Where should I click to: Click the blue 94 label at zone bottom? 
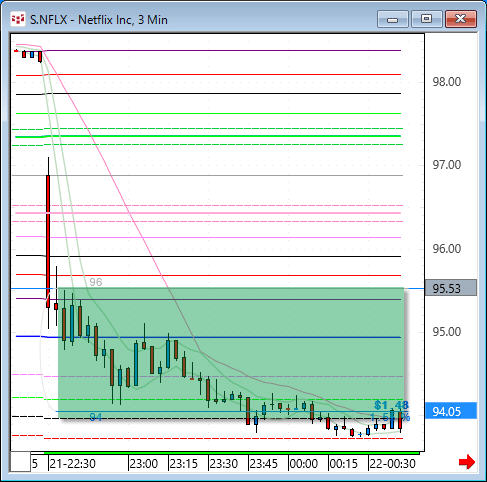click(x=96, y=417)
